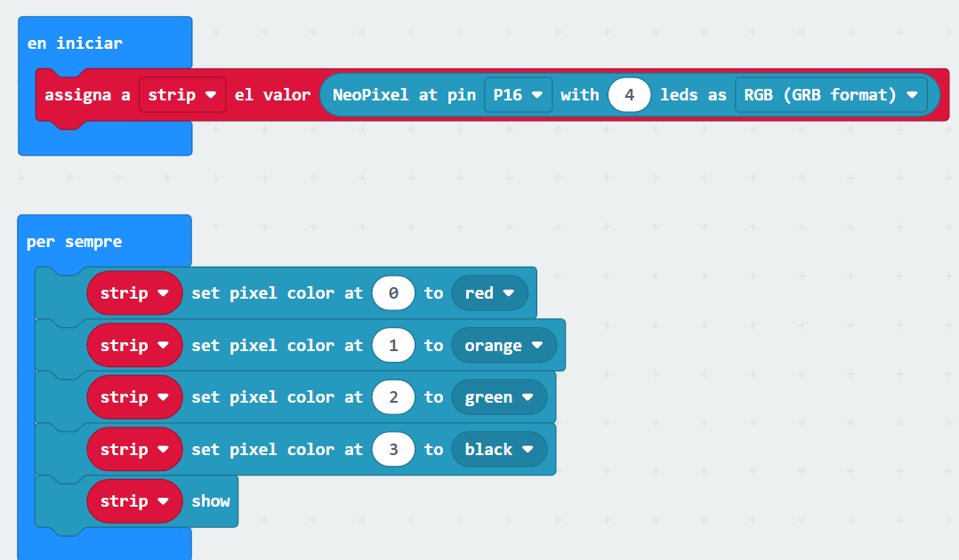Select the 'per sempre' block header
Viewport: 959px width, 560px height.
tap(75, 242)
